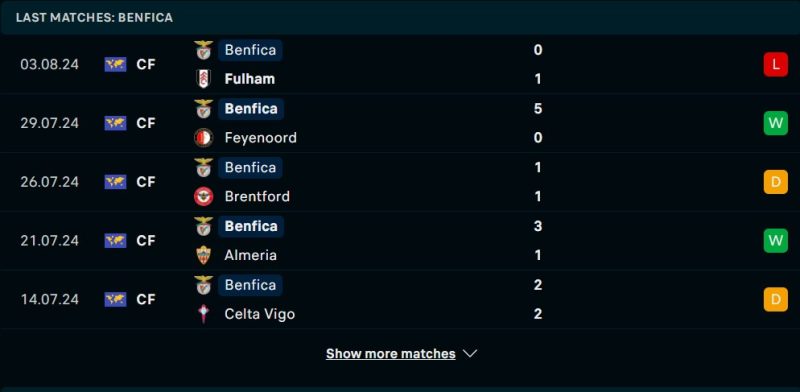
Task: Click orange D badge for Celta Vigo match
Action: tap(776, 299)
